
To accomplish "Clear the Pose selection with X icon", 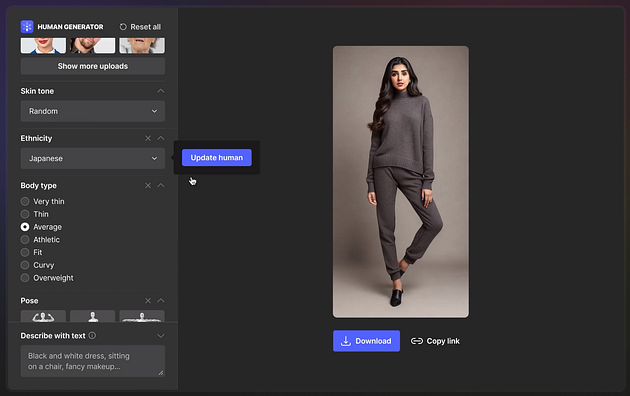I will pos(148,301).
